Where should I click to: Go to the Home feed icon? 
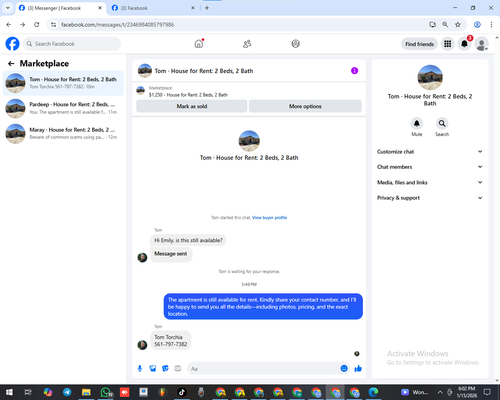click(199, 44)
